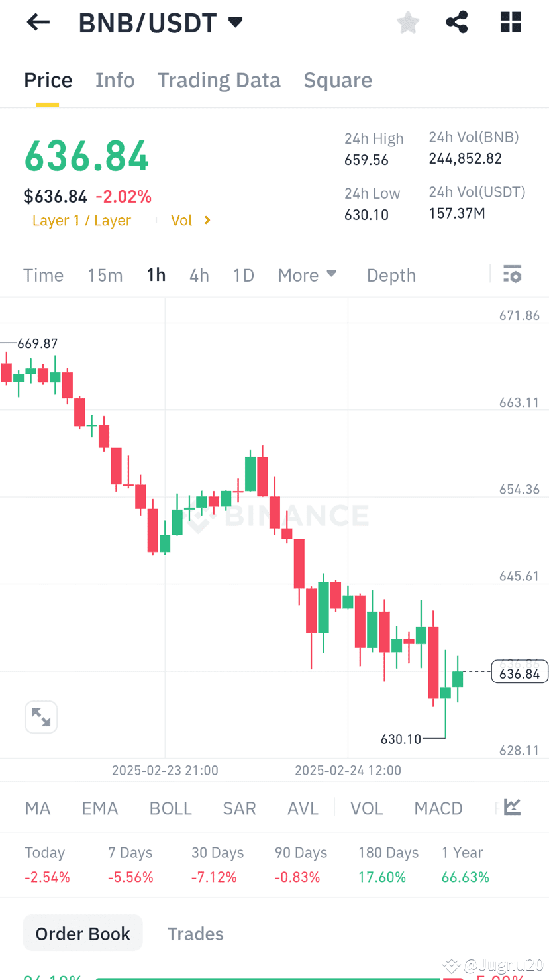Enable the MACD indicator

click(x=438, y=808)
